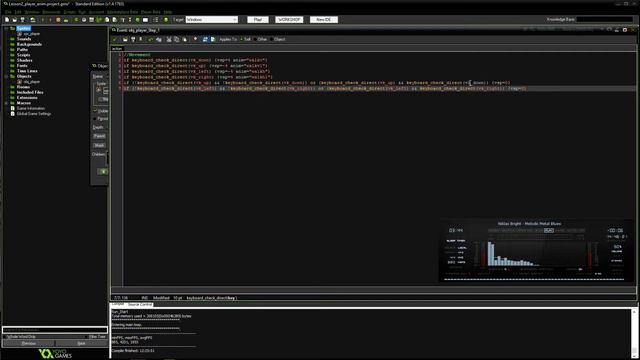
Task: Click the New IDE button
Action: [324, 20]
